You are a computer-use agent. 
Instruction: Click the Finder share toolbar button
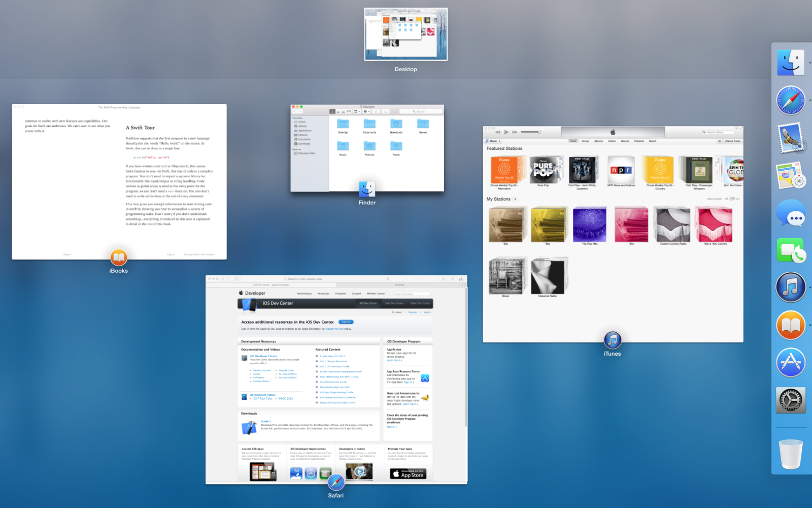click(x=377, y=111)
